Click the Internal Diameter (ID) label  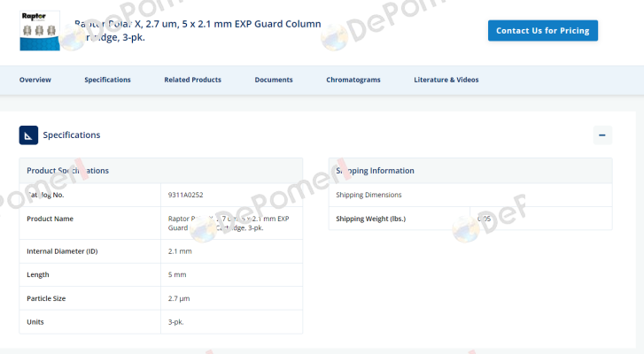62,251
